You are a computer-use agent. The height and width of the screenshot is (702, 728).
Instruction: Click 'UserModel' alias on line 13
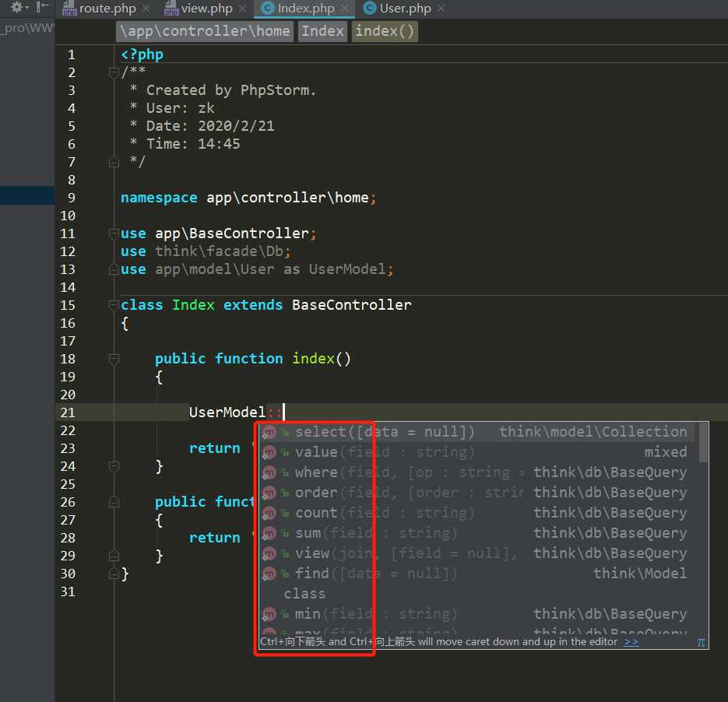[x=347, y=269]
